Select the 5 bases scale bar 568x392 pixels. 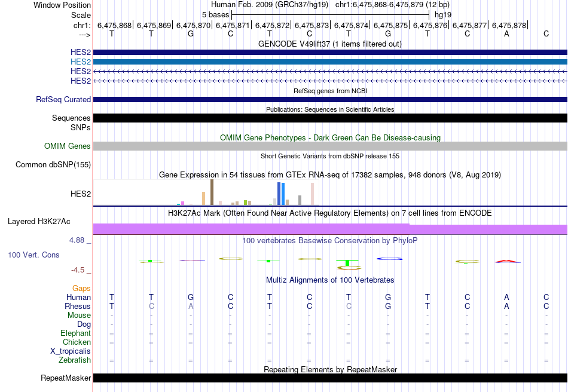331,15
